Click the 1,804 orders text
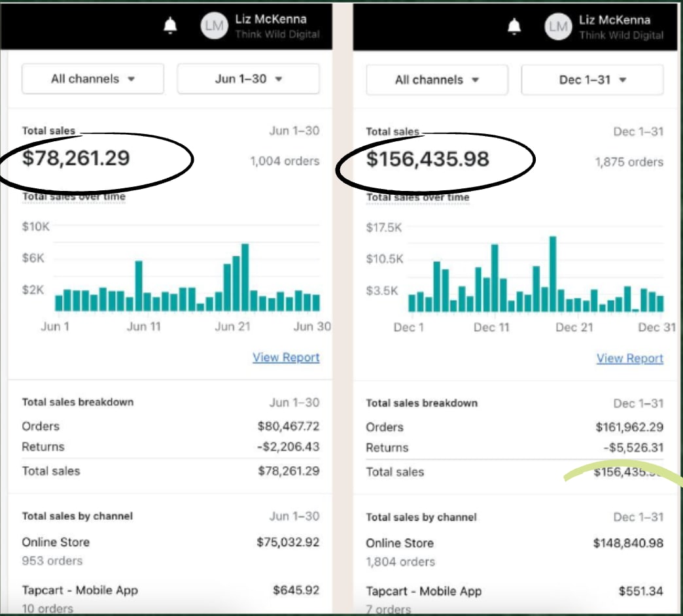Screen dimensions: 683x616 click(400, 562)
